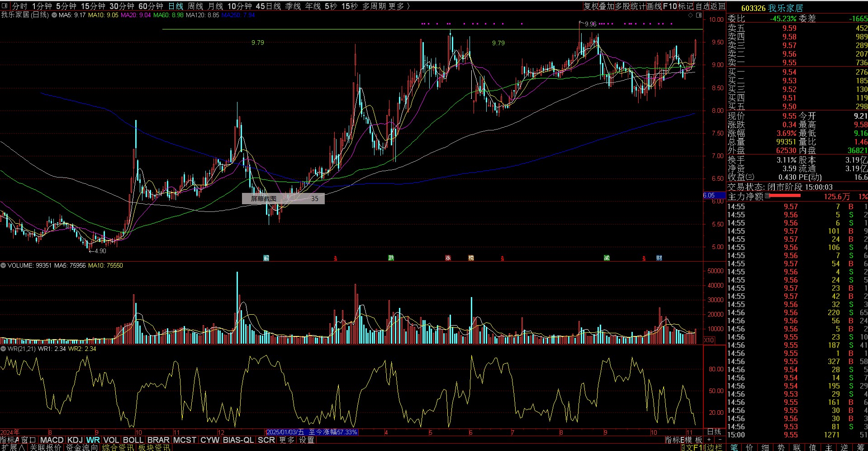
Task: Click the 标记 mark button
Action: click(x=686, y=6)
